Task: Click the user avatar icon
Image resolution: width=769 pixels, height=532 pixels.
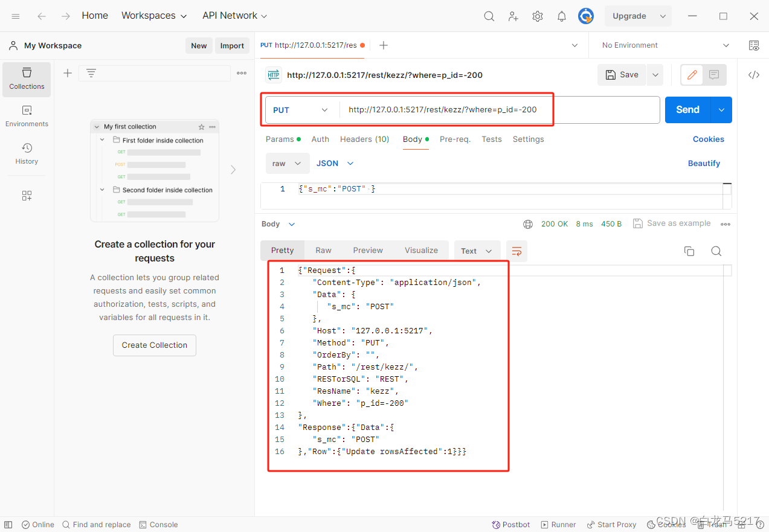Action: (x=586, y=16)
